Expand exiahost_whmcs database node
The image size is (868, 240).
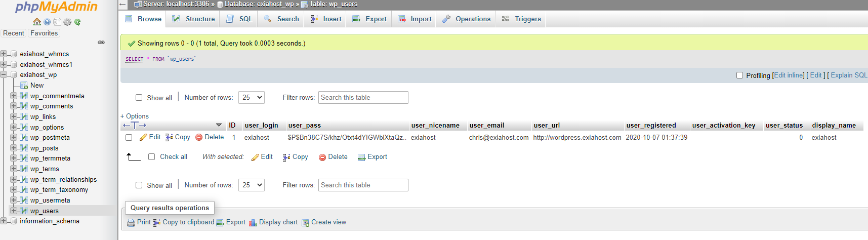(x=4, y=54)
